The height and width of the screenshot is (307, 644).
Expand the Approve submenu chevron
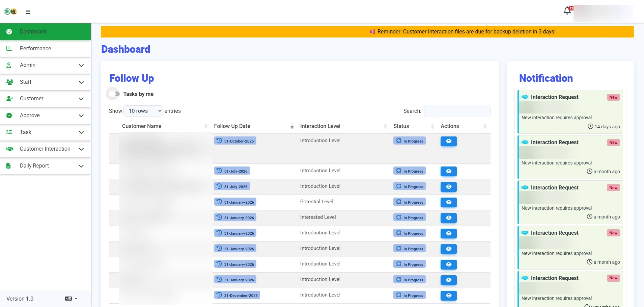(x=81, y=116)
